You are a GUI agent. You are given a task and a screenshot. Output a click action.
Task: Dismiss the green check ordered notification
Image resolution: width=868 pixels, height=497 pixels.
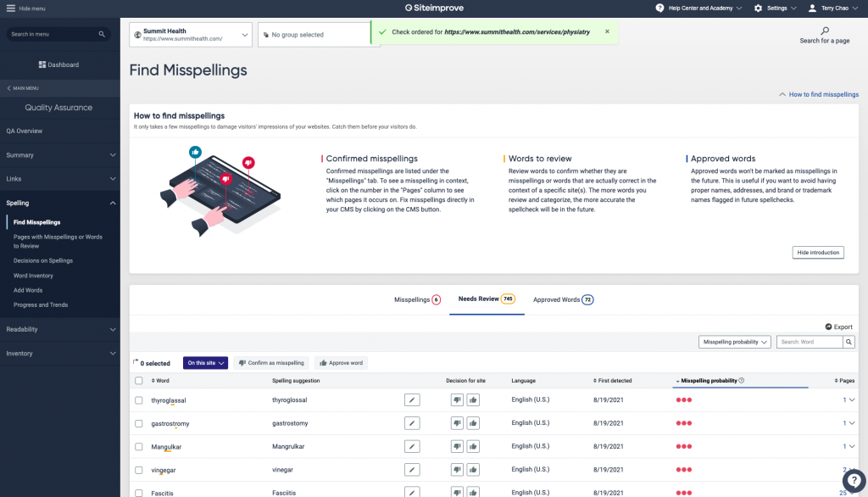[x=607, y=31]
